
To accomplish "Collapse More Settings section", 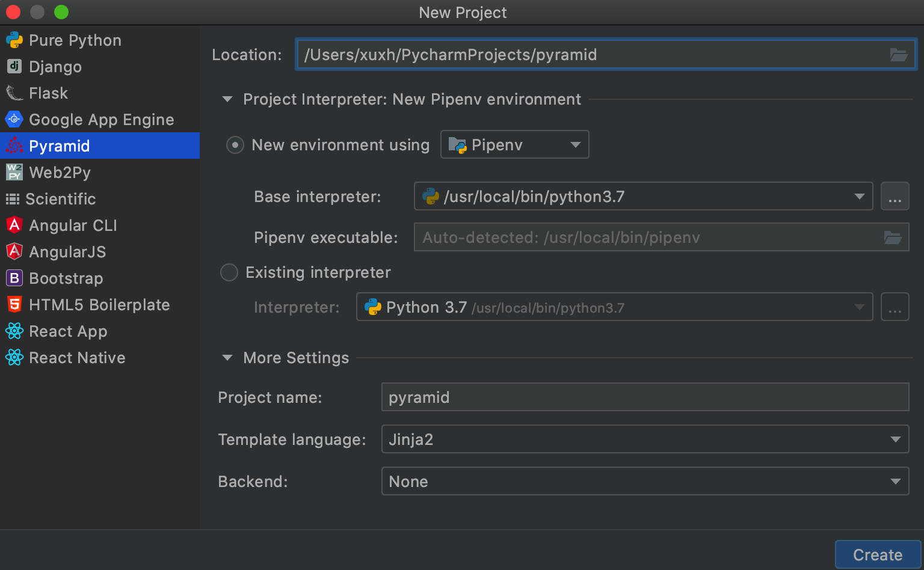I will click(x=227, y=358).
